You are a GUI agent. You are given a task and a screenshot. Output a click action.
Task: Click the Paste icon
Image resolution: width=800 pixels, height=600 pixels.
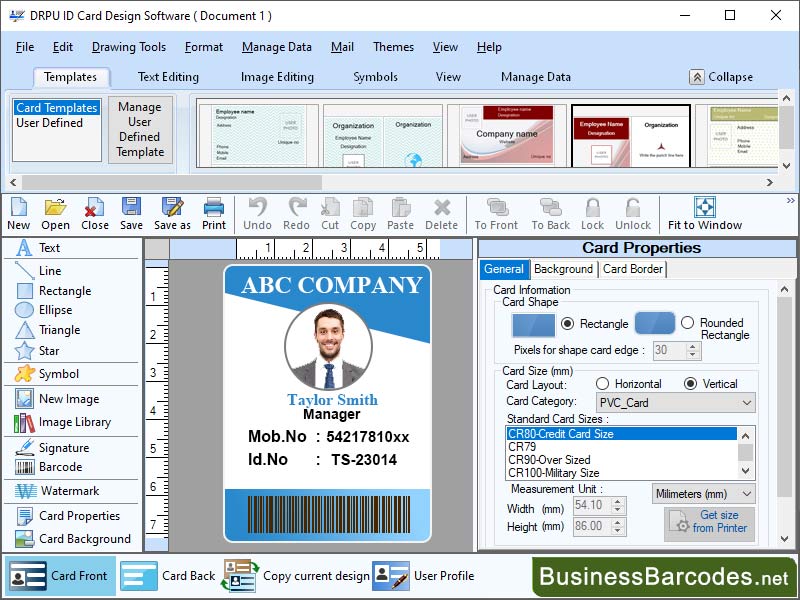click(401, 214)
